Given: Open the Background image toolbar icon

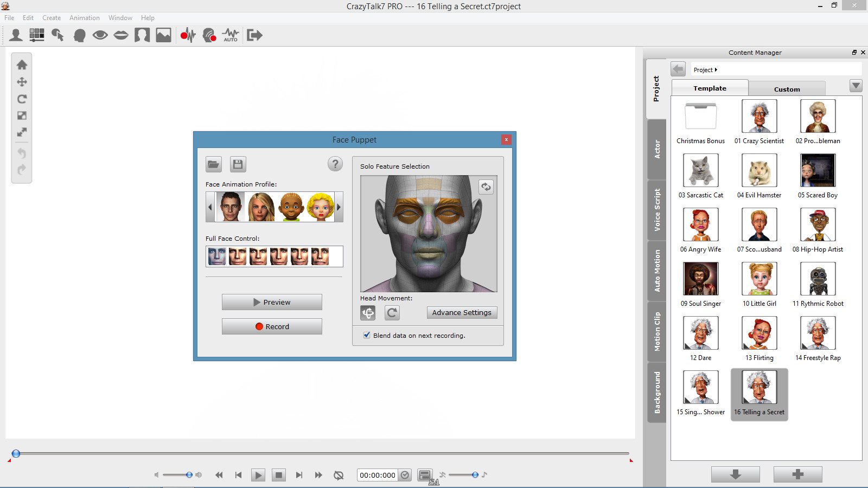Looking at the screenshot, I should [x=163, y=35].
